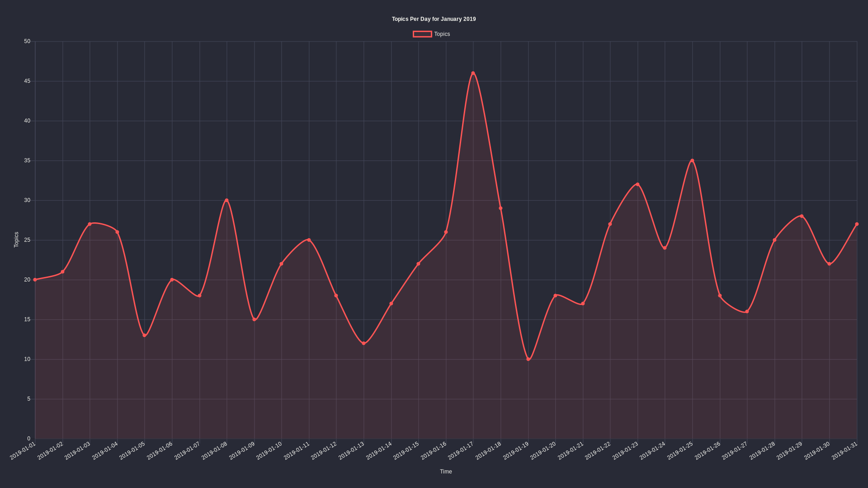Click the 2019-01-10 data point
The width and height of the screenshot is (868, 488).
tap(282, 264)
